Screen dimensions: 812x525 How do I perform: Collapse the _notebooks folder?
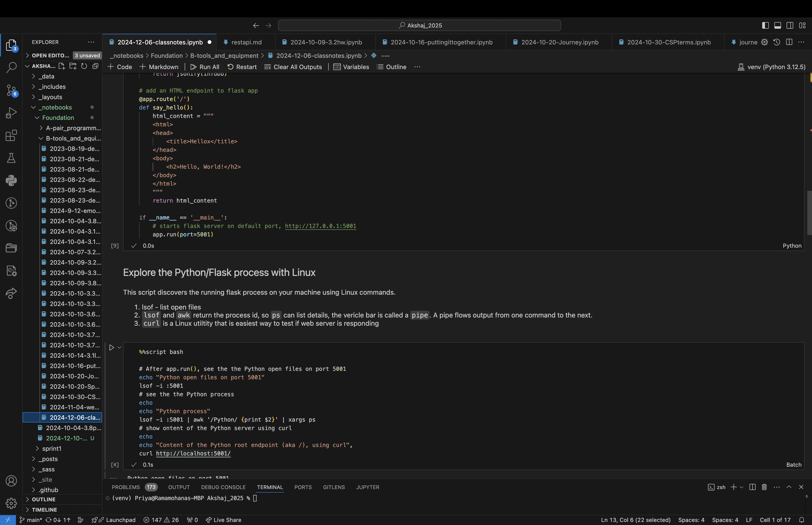tap(63, 107)
